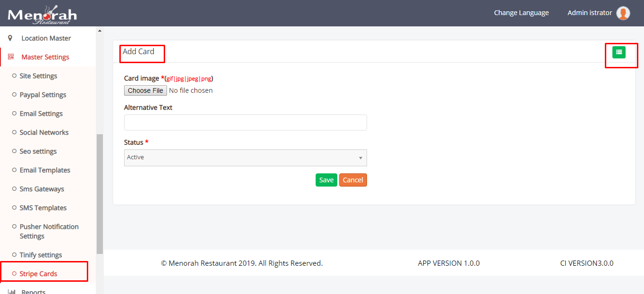Viewport: 644px width, 294px height.
Task: Open the Change Language menu
Action: (521, 13)
